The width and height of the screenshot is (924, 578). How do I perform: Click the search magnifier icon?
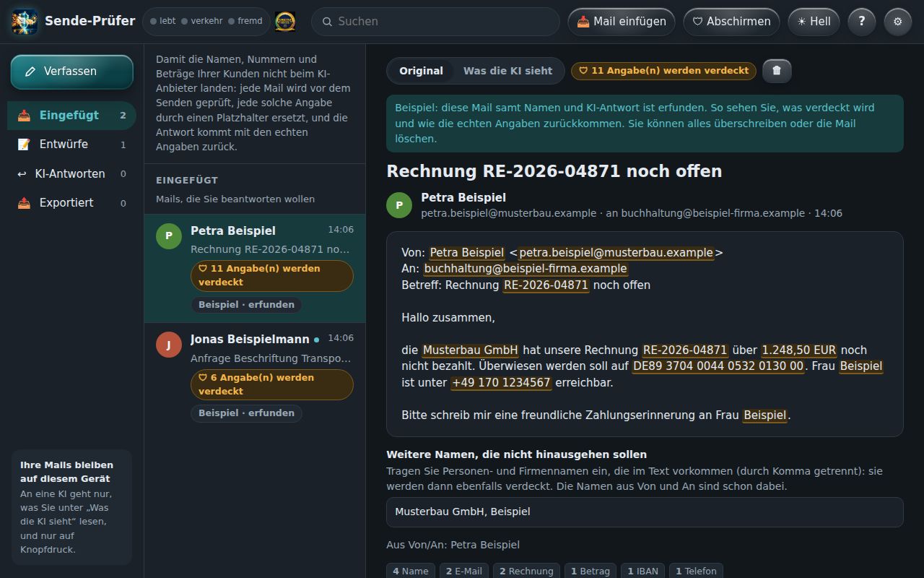[x=327, y=22]
